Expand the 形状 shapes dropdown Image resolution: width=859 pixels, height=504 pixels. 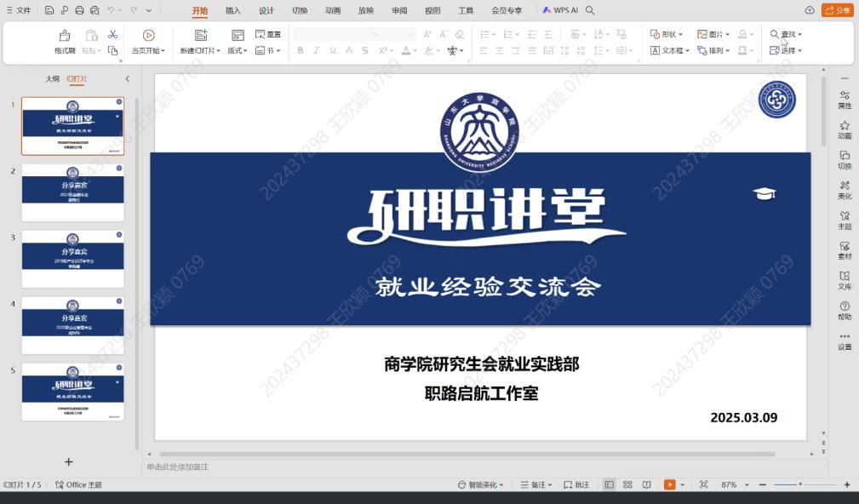(x=667, y=34)
